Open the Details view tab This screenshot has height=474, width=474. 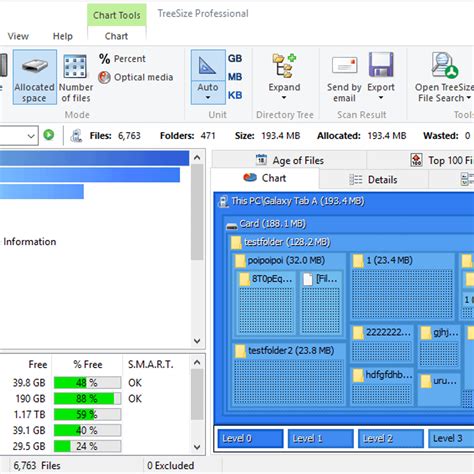tap(373, 180)
